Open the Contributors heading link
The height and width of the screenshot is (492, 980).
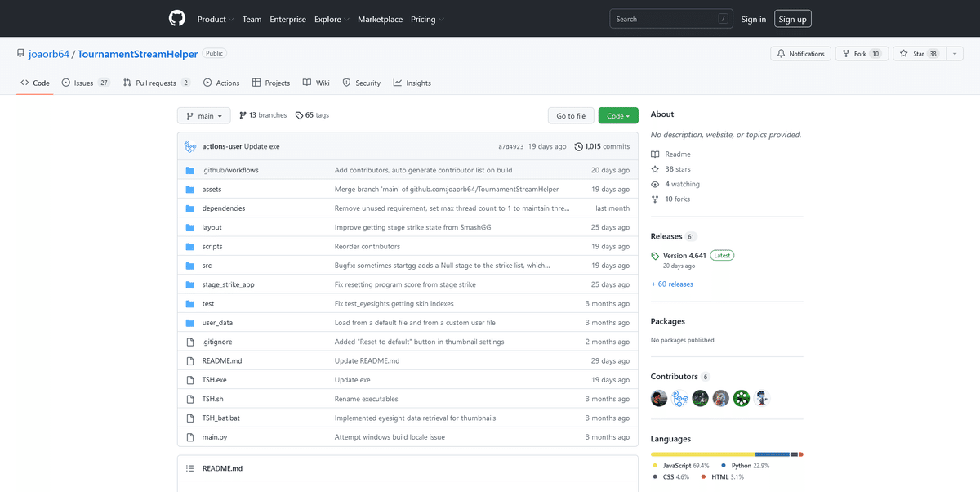(675, 377)
